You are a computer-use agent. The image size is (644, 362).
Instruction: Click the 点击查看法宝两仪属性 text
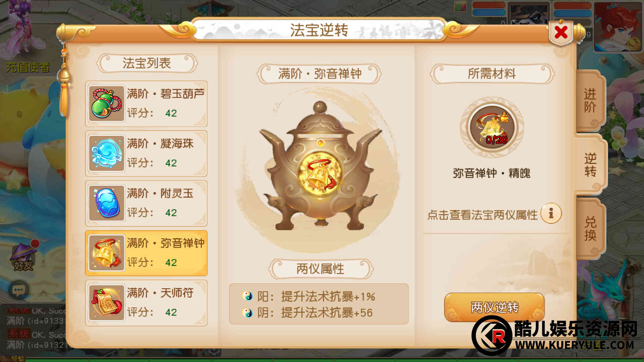click(482, 215)
